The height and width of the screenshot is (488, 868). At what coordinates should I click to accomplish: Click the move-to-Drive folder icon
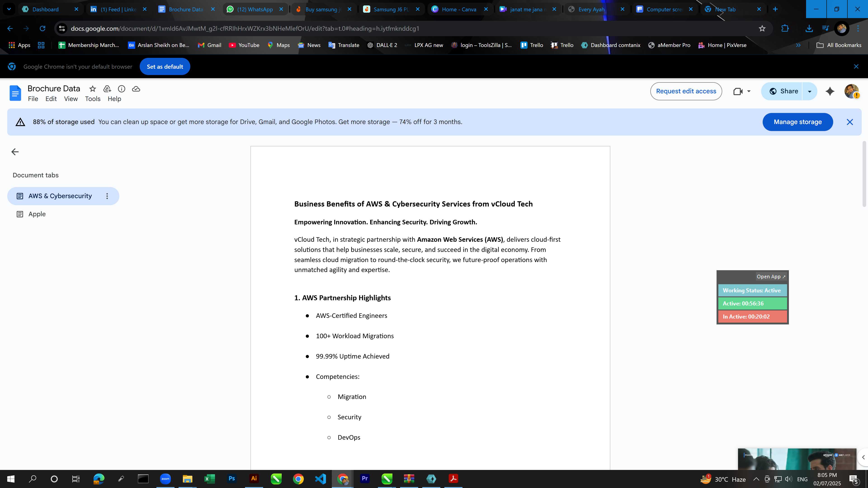(107, 89)
